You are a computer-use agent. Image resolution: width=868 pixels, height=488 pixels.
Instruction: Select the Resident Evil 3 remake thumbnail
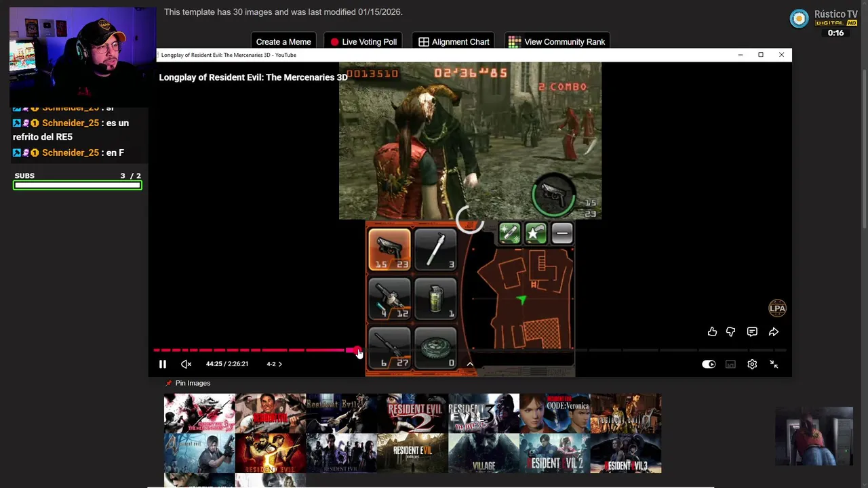click(626, 453)
